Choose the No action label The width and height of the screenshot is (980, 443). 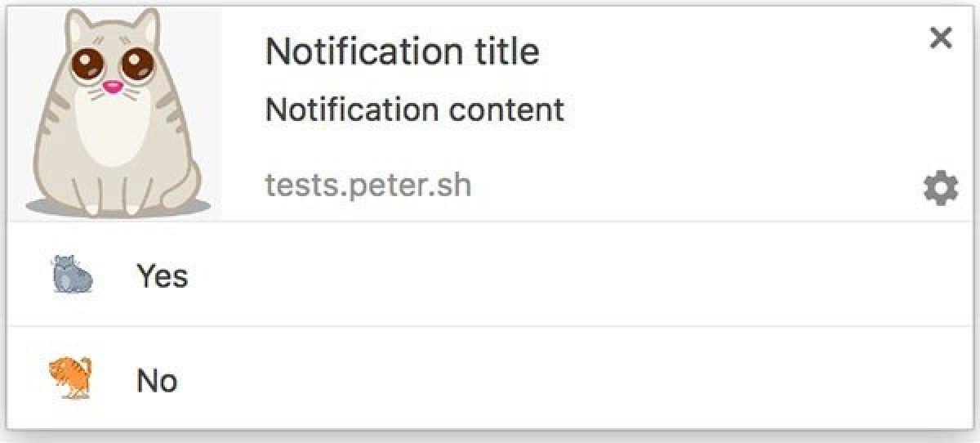pos(157,381)
